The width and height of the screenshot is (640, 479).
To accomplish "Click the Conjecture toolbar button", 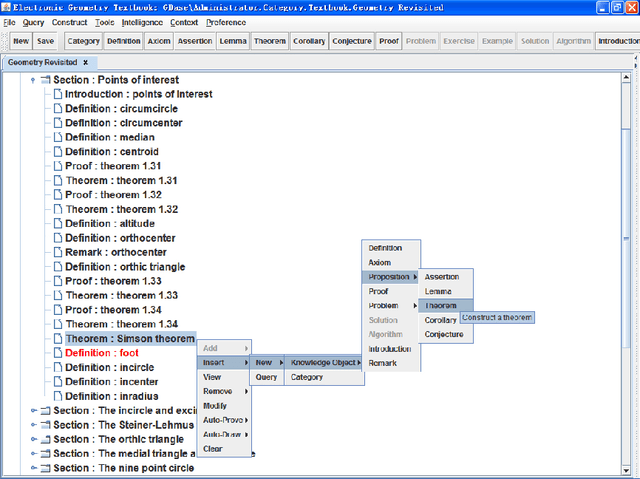I will pos(352,41).
